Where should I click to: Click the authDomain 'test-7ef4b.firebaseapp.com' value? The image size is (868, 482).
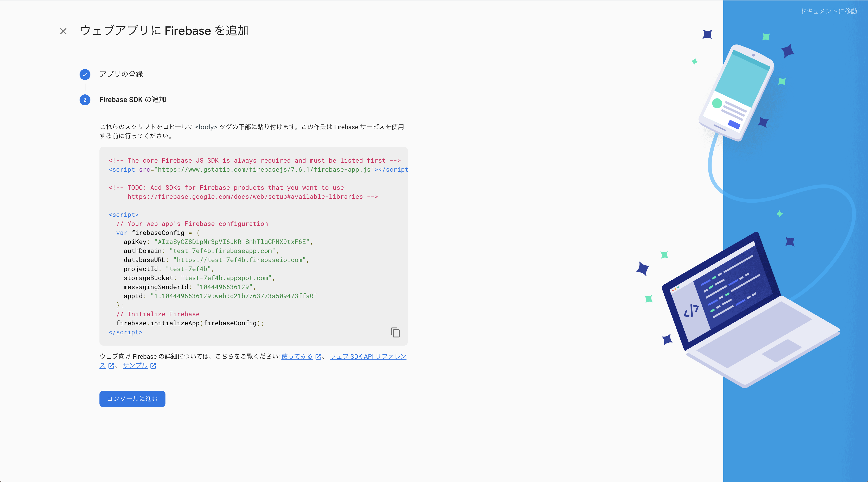pos(222,251)
